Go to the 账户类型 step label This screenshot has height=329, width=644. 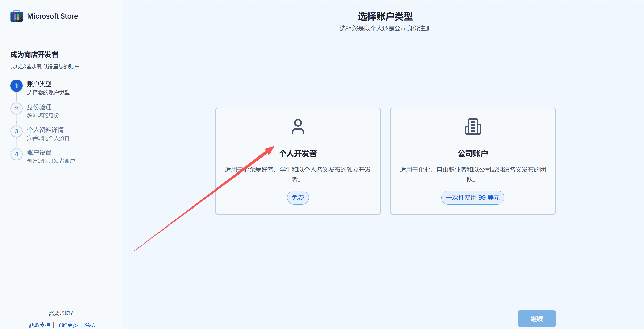pyautogui.click(x=39, y=84)
